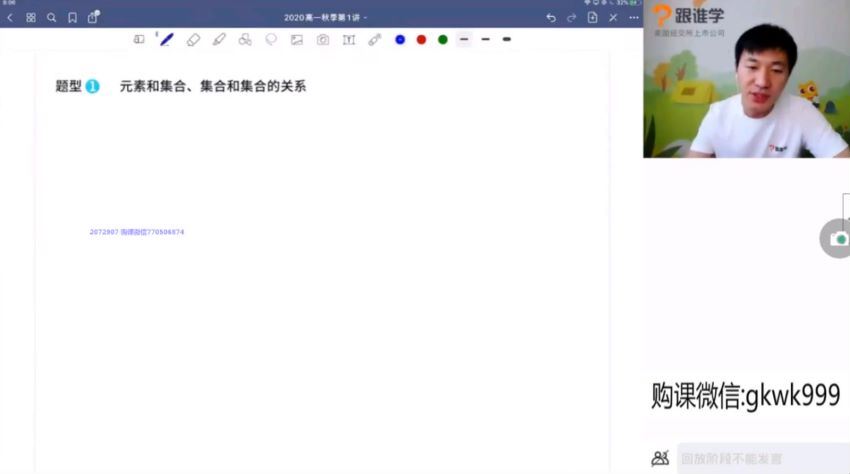Undo the last stroke
The height and width of the screenshot is (474, 850).
point(551,18)
